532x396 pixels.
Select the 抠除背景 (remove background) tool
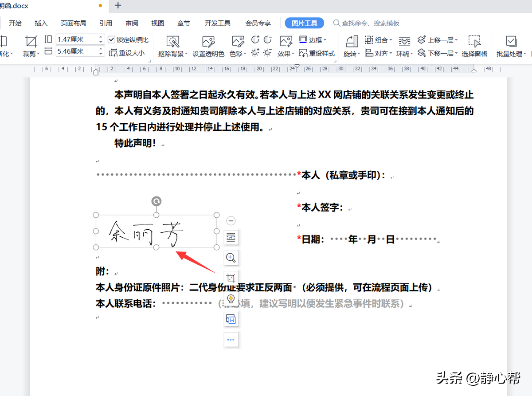pos(173,46)
